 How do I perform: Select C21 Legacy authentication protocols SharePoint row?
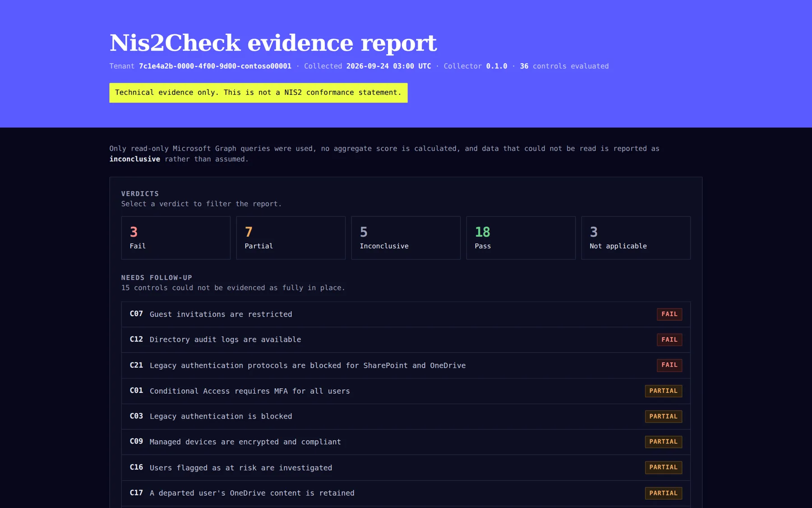[x=406, y=365]
